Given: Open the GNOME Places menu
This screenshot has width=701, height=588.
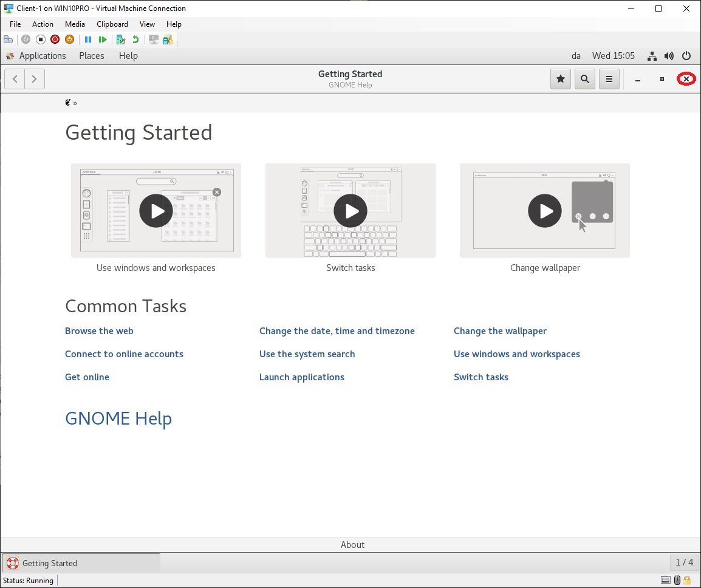Looking at the screenshot, I should [92, 56].
